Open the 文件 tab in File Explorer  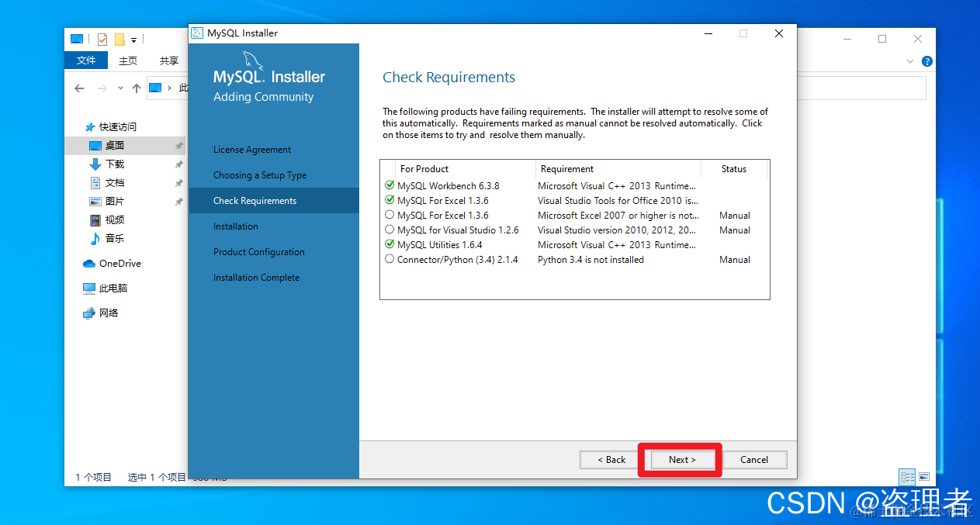coord(86,60)
